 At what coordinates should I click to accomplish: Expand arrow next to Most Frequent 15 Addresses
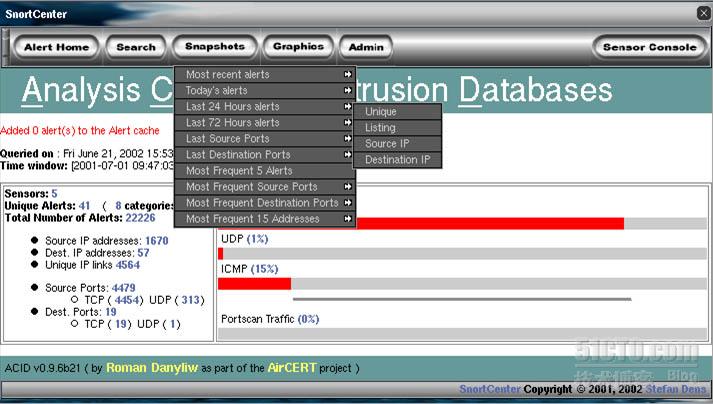[347, 218]
